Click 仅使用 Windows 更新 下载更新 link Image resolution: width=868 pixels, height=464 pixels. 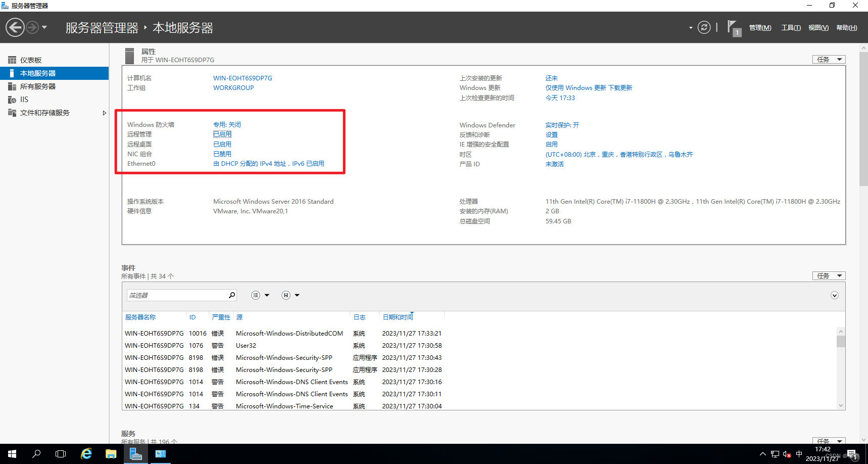click(x=589, y=88)
